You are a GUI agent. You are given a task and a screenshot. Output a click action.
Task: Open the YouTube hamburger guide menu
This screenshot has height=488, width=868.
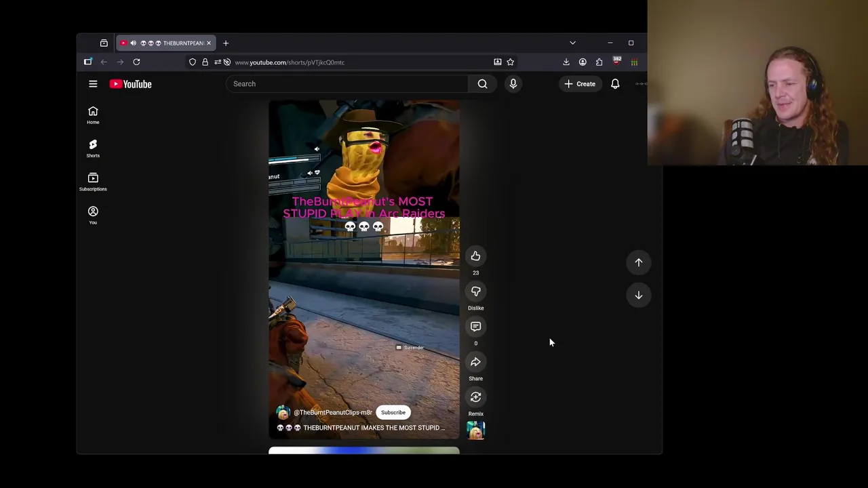click(93, 84)
